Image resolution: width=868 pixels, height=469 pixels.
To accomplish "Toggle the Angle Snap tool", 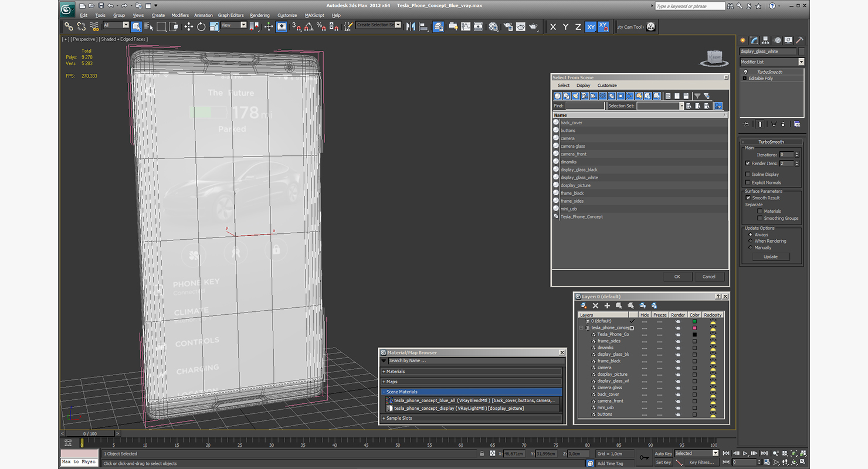I will coord(309,26).
